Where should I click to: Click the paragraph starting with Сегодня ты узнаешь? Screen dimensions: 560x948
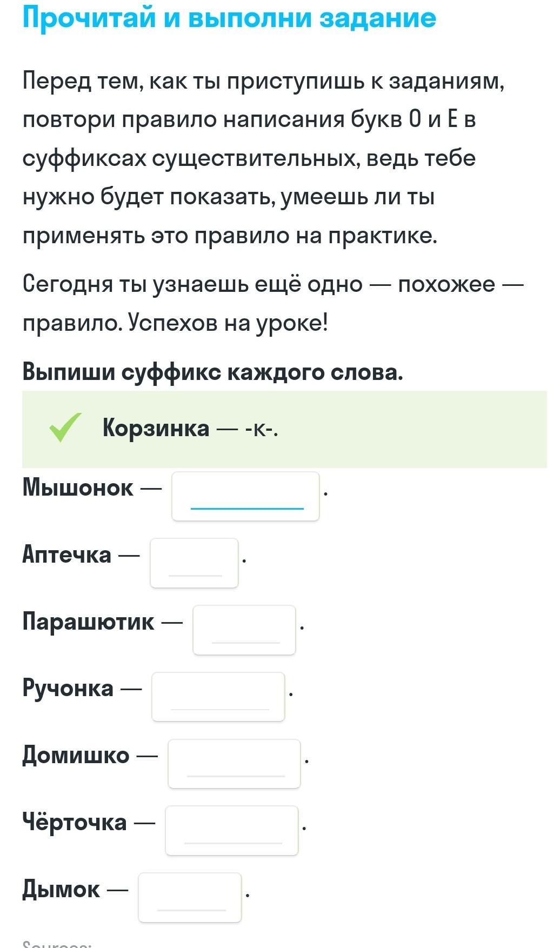(x=274, y=303)
